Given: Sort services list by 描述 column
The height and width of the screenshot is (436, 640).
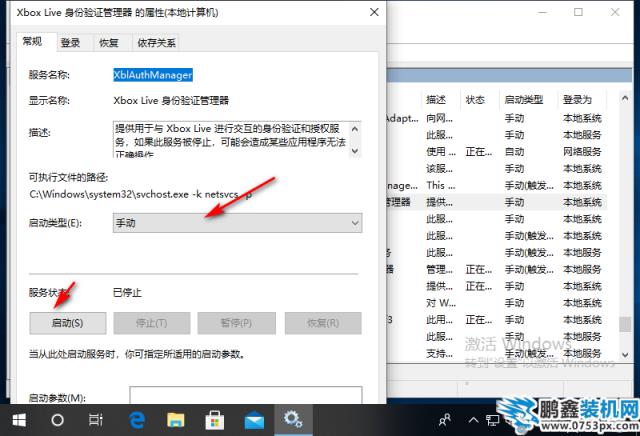Looking at the screenshot, I should (x=442, y=100).
